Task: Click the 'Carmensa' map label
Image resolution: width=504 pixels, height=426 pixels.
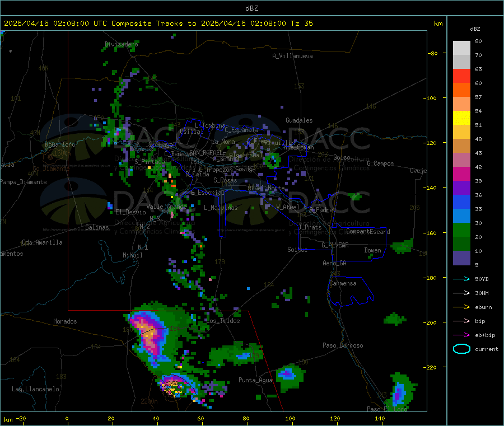Action: [x=343, y=283]
